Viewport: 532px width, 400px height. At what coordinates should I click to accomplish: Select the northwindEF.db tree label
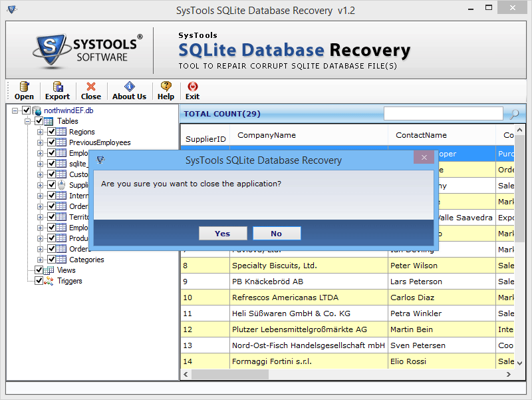point(68,110)
